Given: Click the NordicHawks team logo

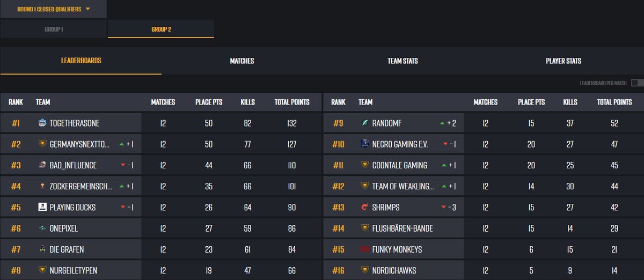Looking at the screenshot, I should 365,270.
